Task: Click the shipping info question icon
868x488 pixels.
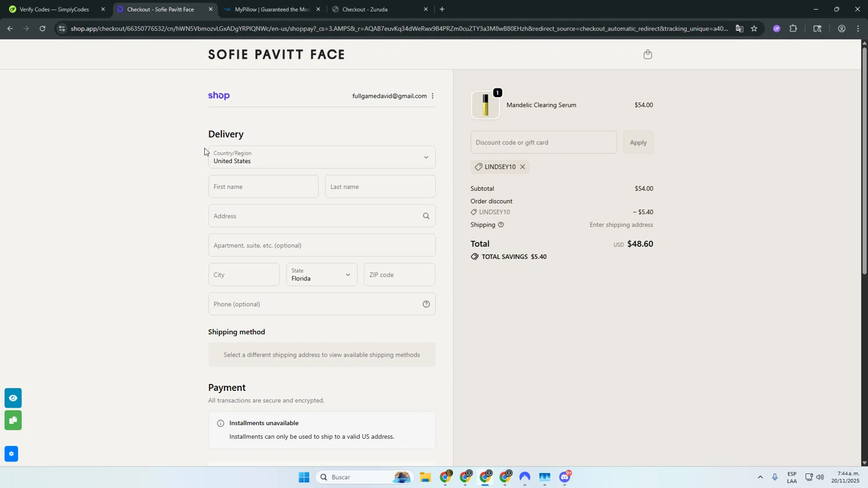Action: pyautogui.click(x=501, y=225)
